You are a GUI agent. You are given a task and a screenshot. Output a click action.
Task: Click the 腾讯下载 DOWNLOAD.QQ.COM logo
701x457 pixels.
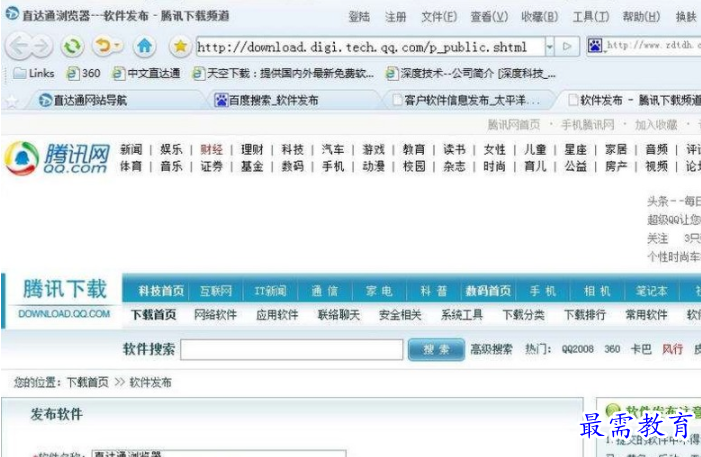(x=64, y=299)
